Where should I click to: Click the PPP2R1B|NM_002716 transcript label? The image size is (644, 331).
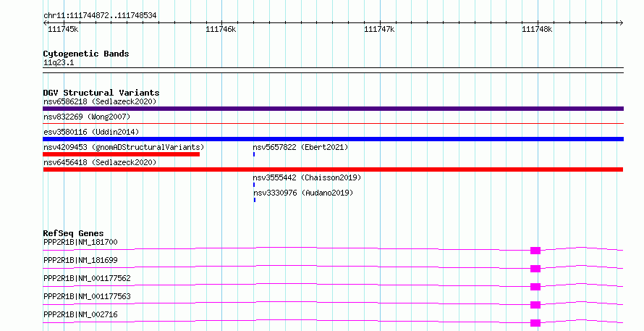(x=80, y=314)
